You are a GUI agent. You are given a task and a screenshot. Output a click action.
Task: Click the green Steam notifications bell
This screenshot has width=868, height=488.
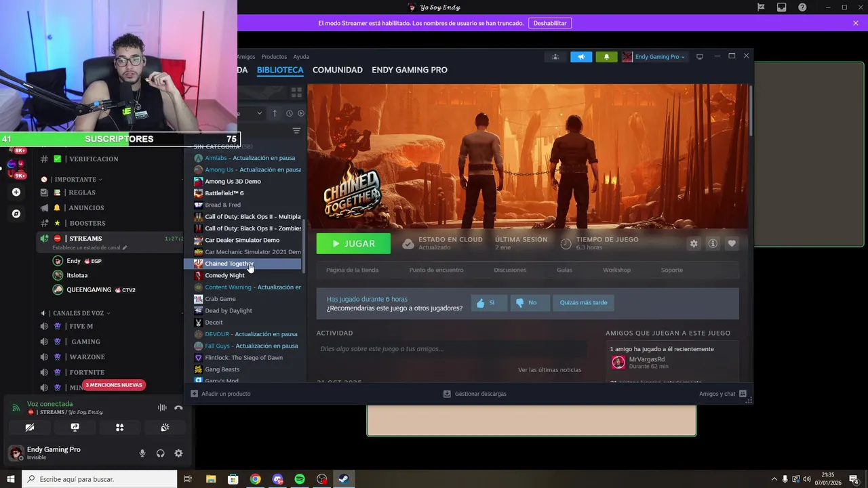pos(606,57)
